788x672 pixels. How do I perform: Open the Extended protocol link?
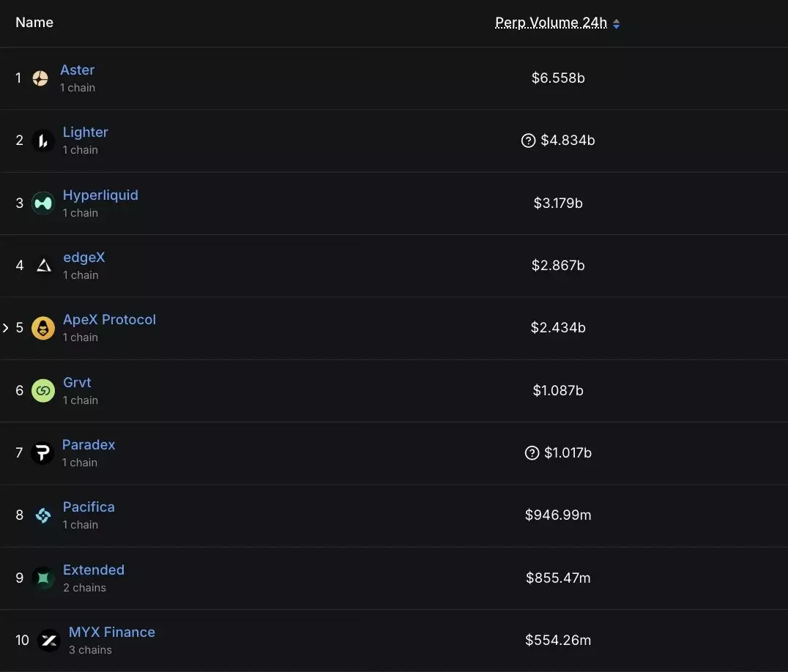tap(94, 570)
